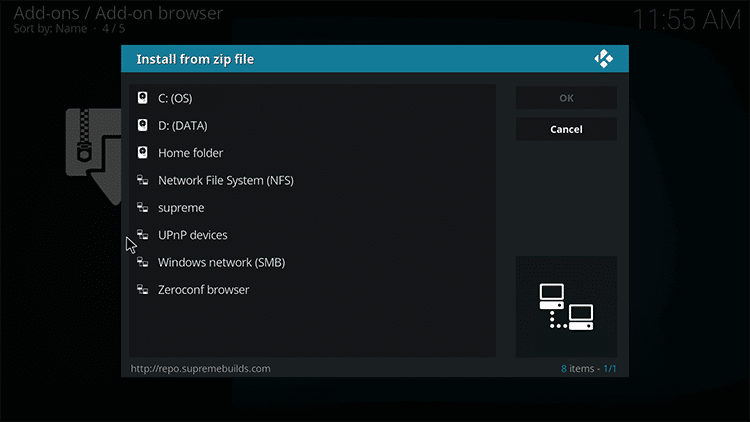The image size is (750, 422).
Task: Click the network computers preview thumbnail
Action: [566, 307]
